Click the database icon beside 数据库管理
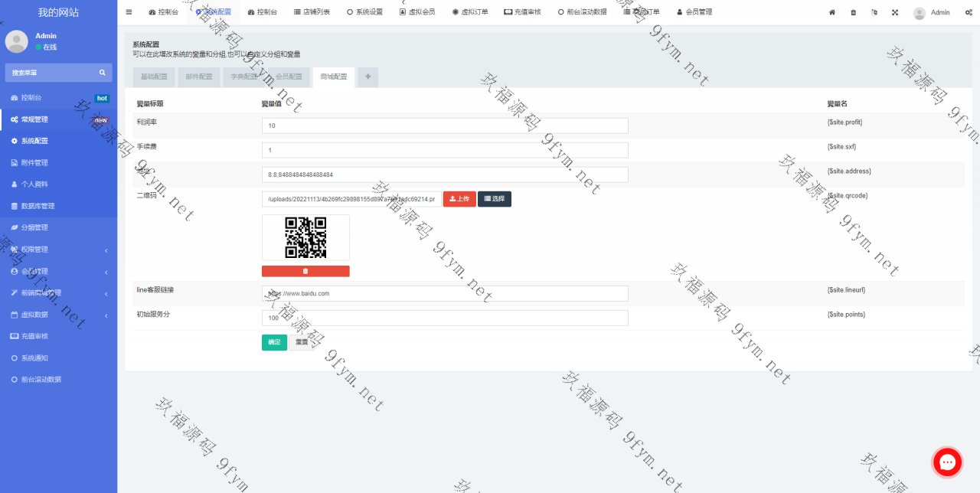 14,206
